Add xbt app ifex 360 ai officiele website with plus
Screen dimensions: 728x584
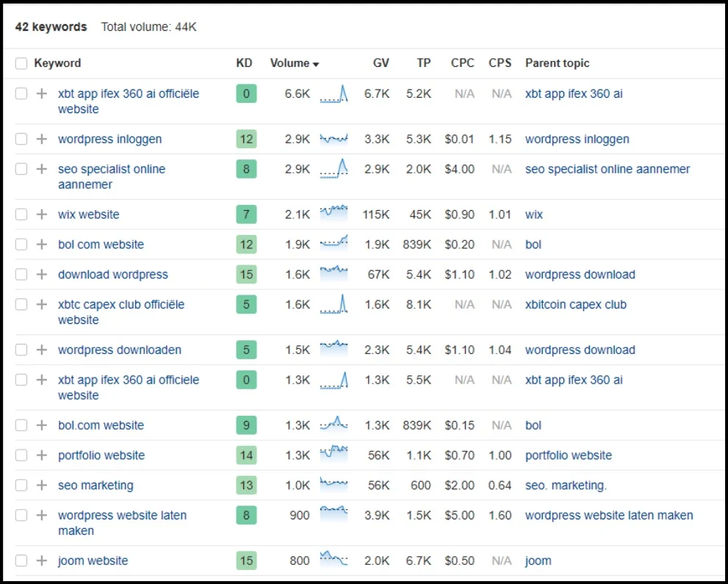click(42, 380)
